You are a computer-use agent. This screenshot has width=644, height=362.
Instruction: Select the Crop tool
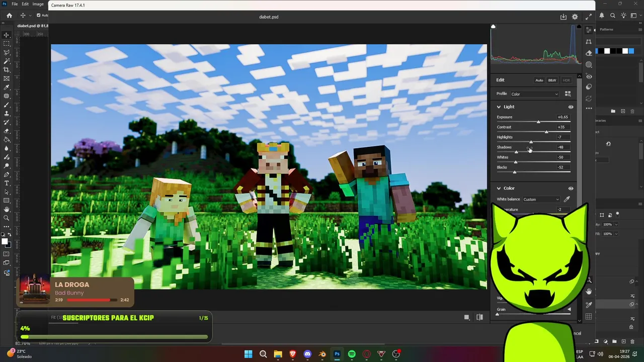[x=7, y=70]
